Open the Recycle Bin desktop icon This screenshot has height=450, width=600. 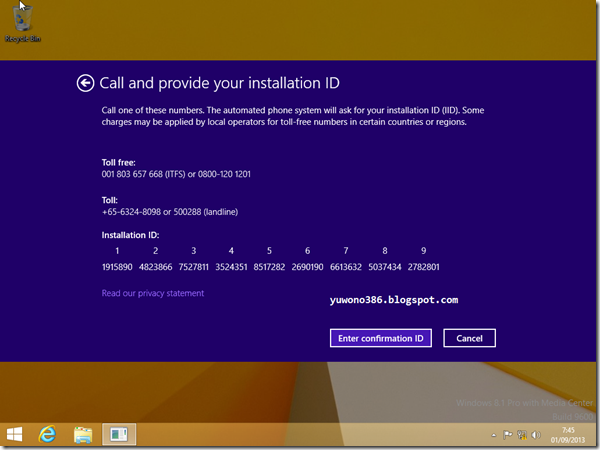click(x=23, y=23)
